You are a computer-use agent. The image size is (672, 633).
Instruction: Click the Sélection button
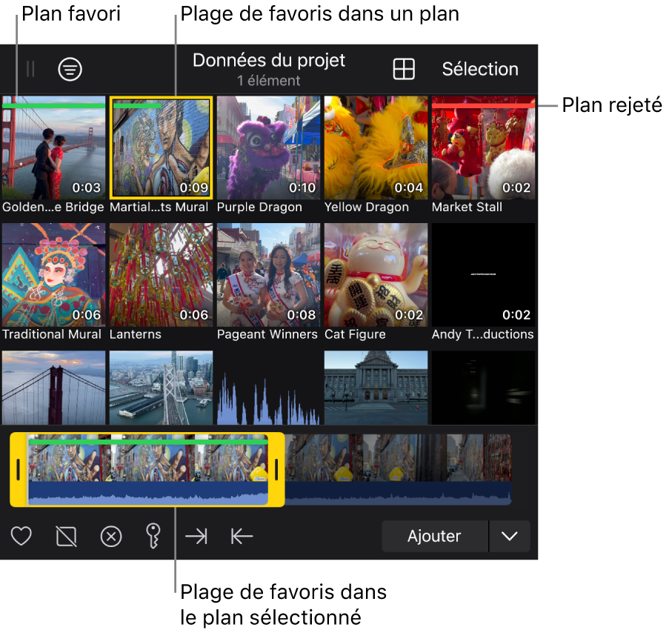point(480,70)
